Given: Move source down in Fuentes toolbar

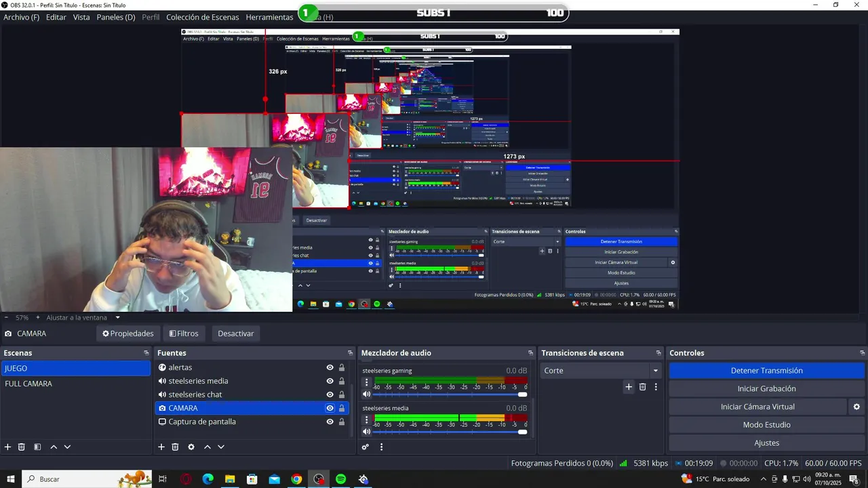Looking at the screenshot, I should [221, 447].
